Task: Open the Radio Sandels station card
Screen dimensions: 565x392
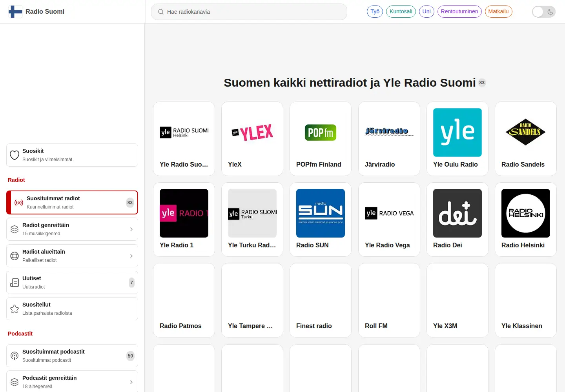Action: [526, 139]
